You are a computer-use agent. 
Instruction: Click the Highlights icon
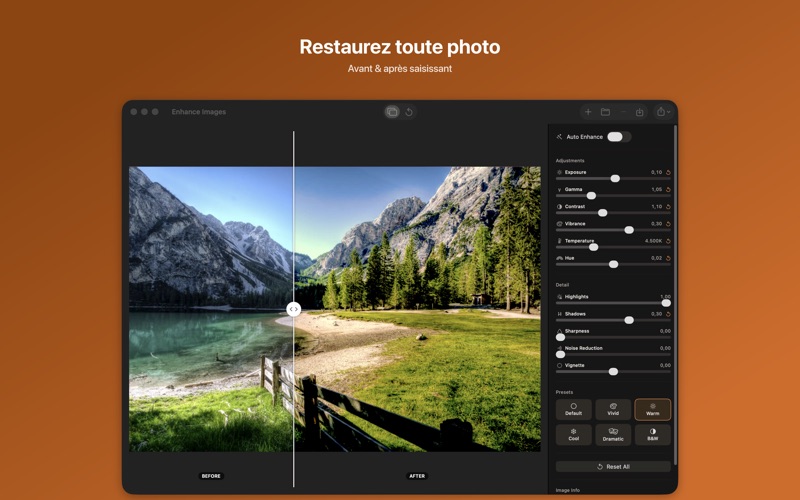[x=559, y=297]
